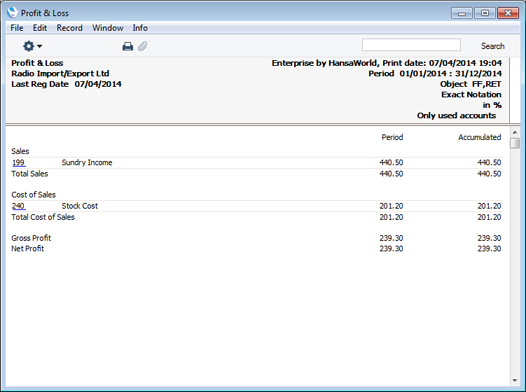The image size is (526, 392).
Task: Click the HansaWorld app icon in title bar
Action: 12,12
